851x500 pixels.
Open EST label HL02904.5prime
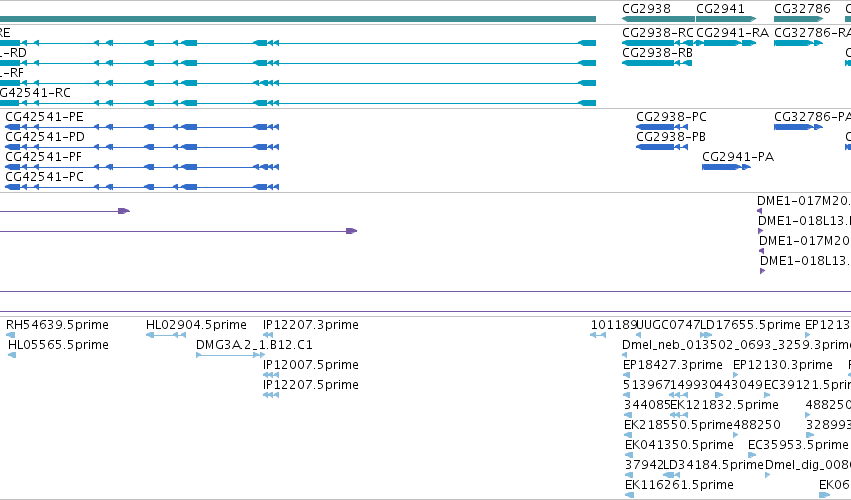[x=196, y=325]
